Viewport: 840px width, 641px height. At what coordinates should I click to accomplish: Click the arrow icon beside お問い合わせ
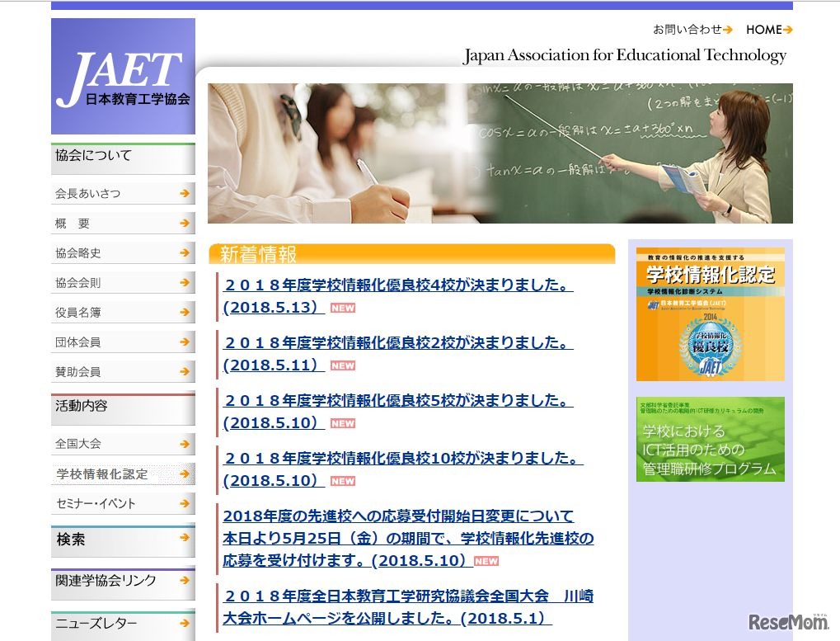[x=728, y=30]
